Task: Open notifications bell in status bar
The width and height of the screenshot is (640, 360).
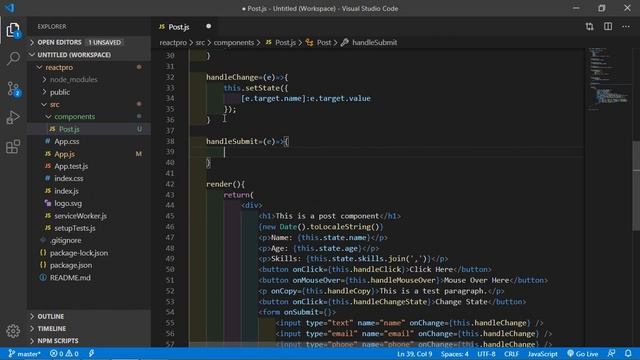Action: click(x=628, y=353)
